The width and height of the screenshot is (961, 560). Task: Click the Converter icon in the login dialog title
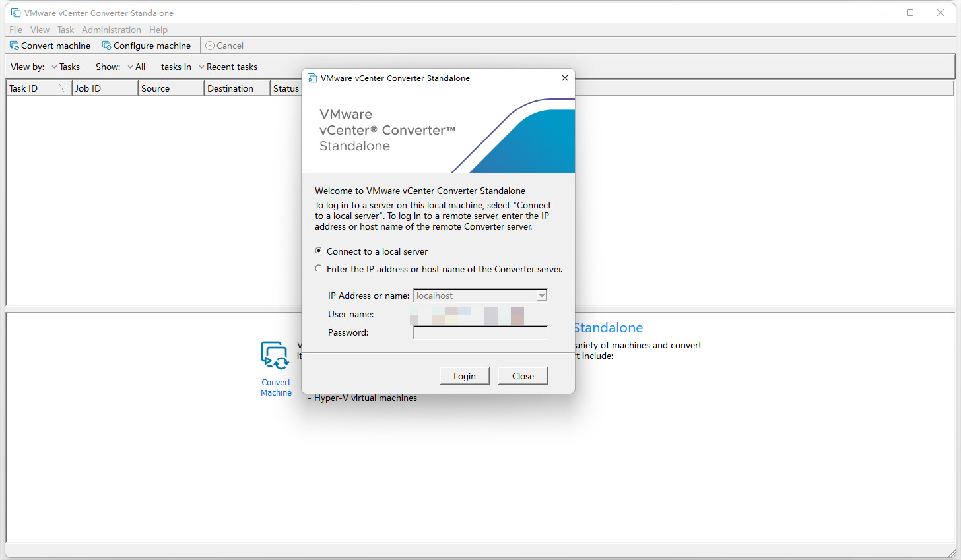(312, 78)
